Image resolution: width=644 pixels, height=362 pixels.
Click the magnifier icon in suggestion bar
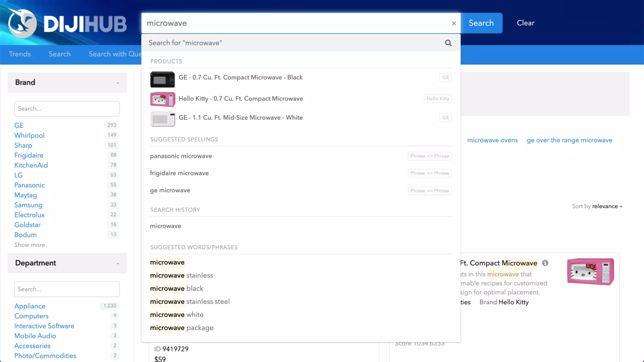(448, 43)
